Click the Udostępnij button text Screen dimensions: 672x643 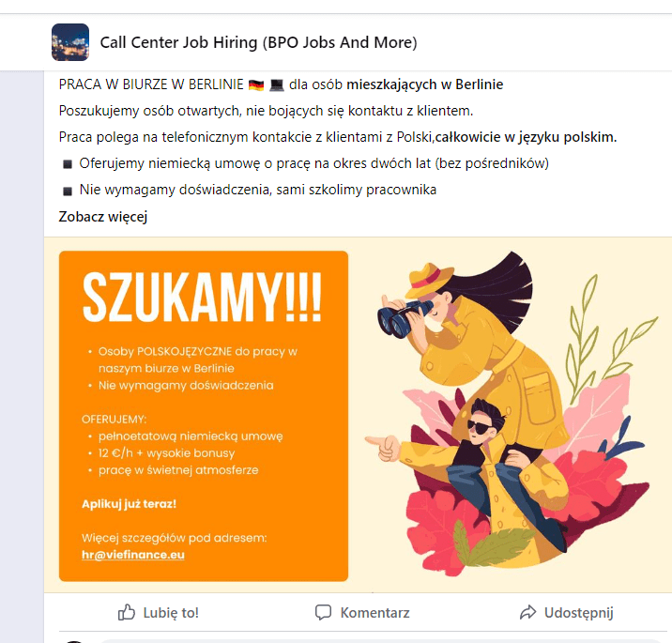578,613
